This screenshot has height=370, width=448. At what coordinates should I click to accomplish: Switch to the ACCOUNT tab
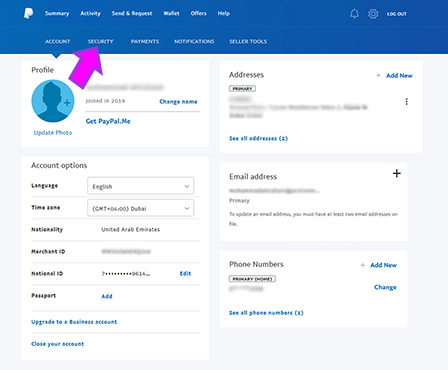58,41
